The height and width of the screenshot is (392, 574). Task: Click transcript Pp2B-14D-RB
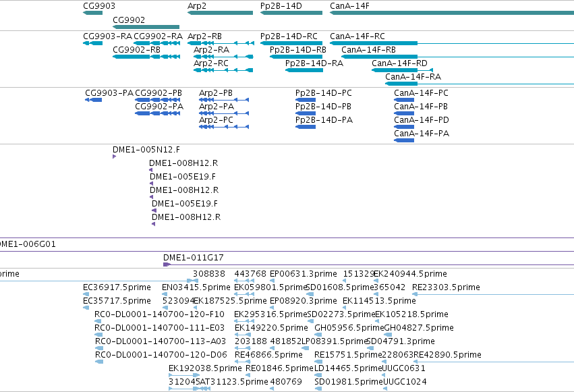[x=296, y=57]
